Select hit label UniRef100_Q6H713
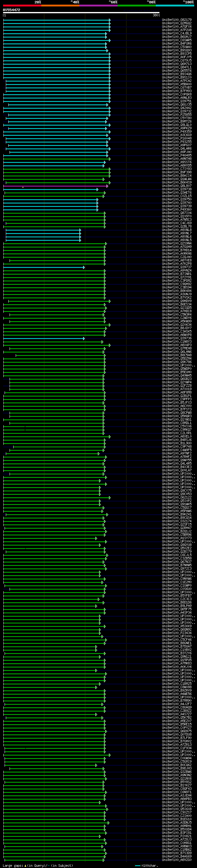This screenshot has width=197, height=868. (x=177, y=64)
